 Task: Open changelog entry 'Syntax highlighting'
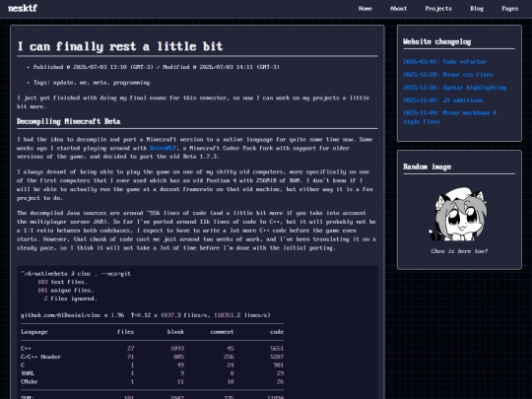454,88
